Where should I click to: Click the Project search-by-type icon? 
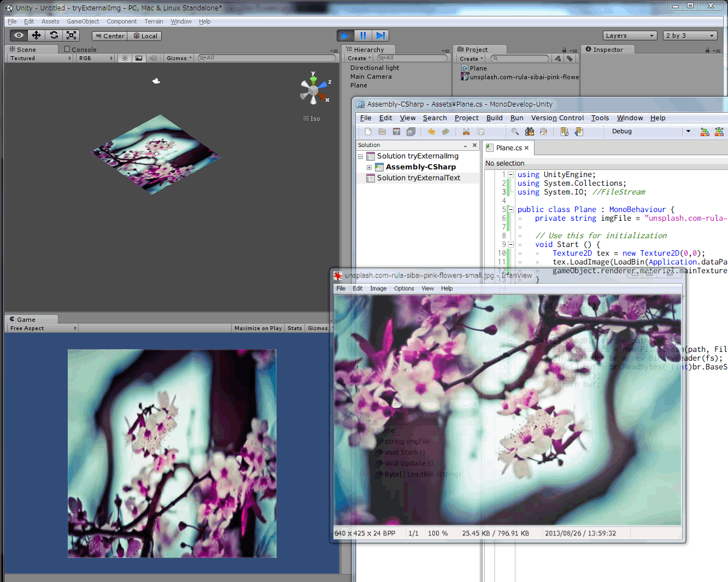557,58
